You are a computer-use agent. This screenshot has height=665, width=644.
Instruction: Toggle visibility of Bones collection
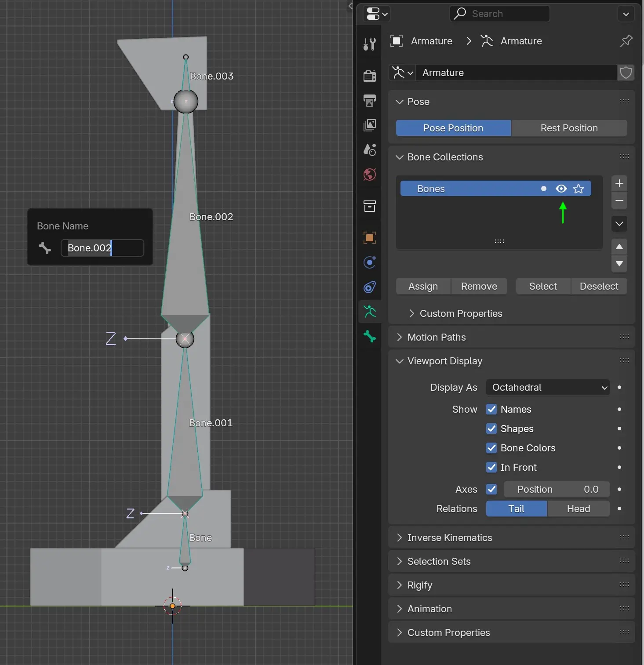click(561, 189)
